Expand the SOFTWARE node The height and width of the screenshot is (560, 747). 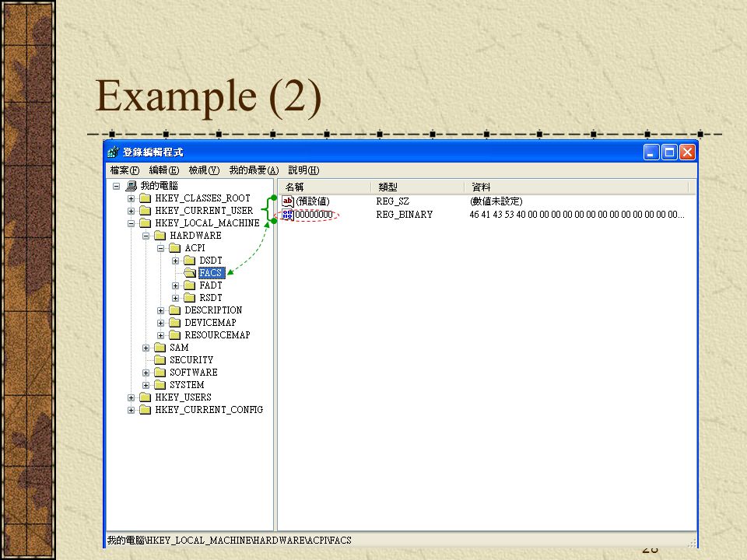click(146, 373)
